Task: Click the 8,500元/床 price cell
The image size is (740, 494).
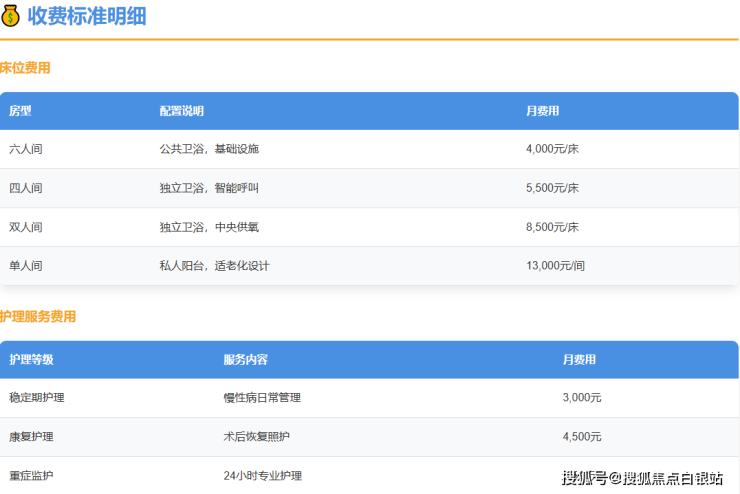Action: tap(552, 227)
